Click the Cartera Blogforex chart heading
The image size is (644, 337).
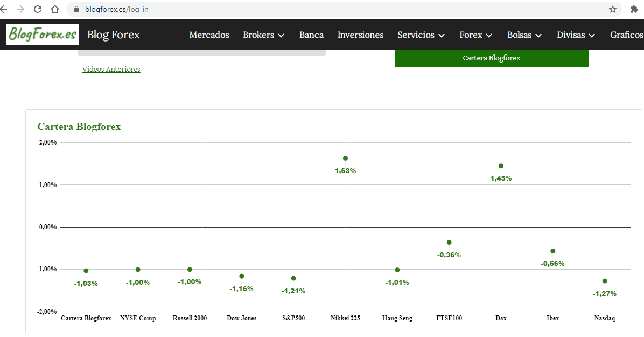(79, 127)
